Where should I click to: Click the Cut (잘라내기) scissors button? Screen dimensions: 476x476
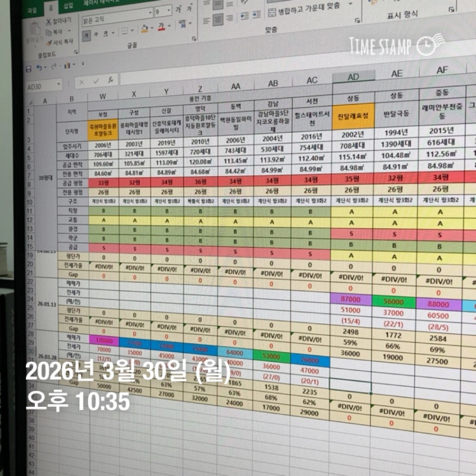[x=59, y=21]
